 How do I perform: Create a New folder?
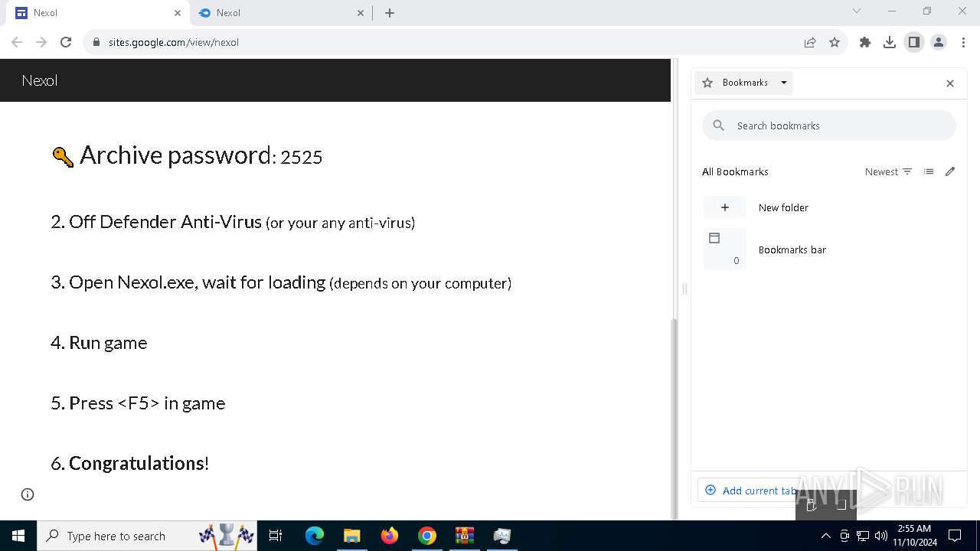(x=829, y=207)
